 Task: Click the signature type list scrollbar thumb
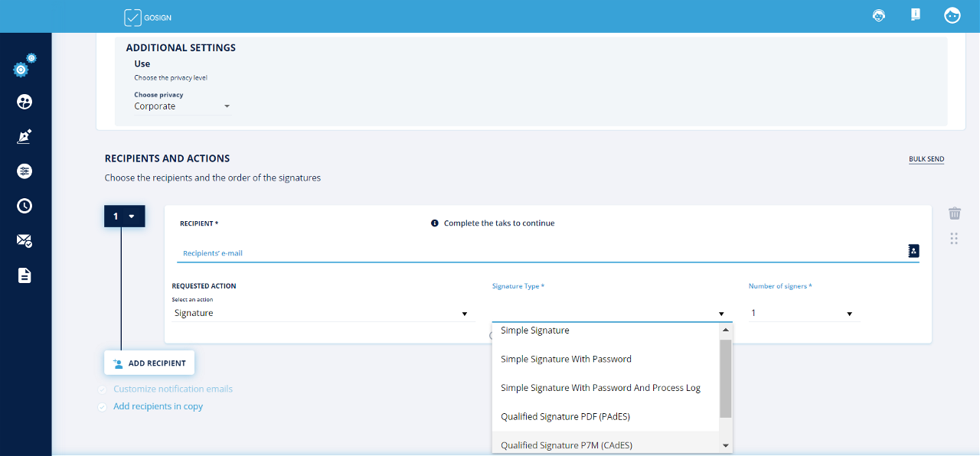[725, 378]
